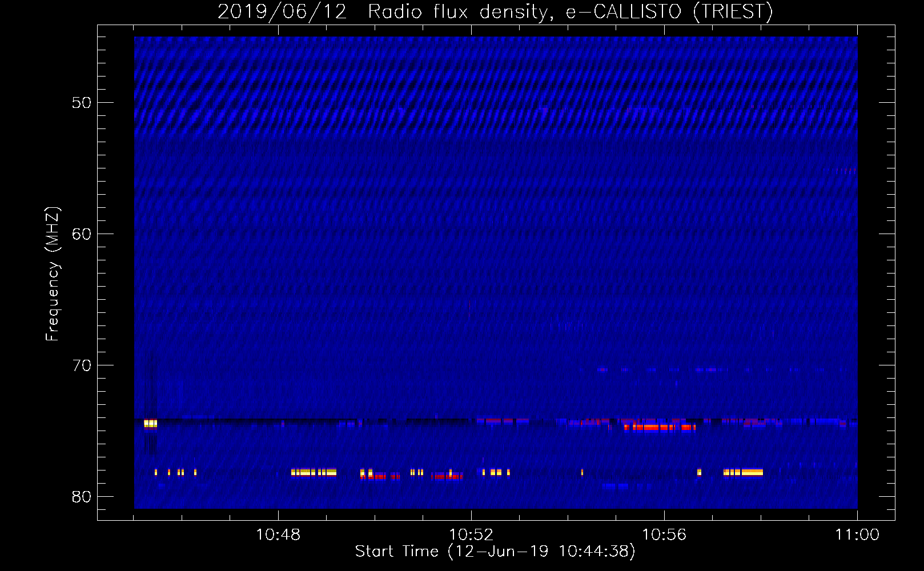This screenshot has height=571, width=924.
Task: Click the '60' frequency tick label
Action: [82, 234]
